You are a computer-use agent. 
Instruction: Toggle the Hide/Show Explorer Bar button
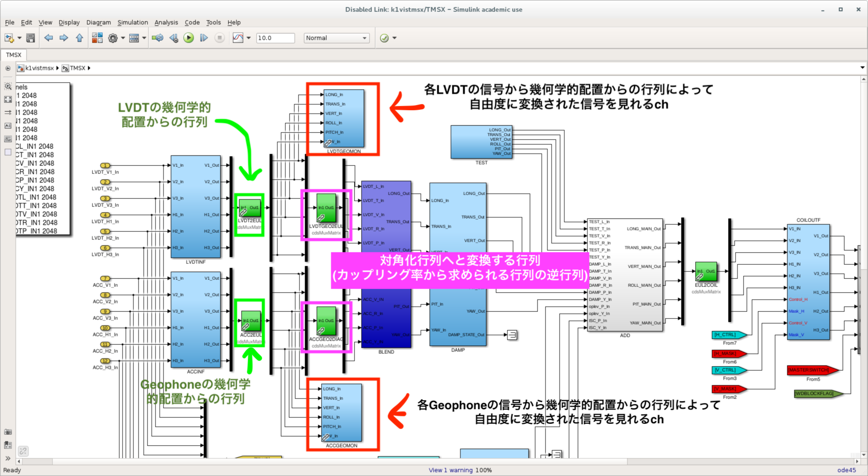tap(8, 68)
